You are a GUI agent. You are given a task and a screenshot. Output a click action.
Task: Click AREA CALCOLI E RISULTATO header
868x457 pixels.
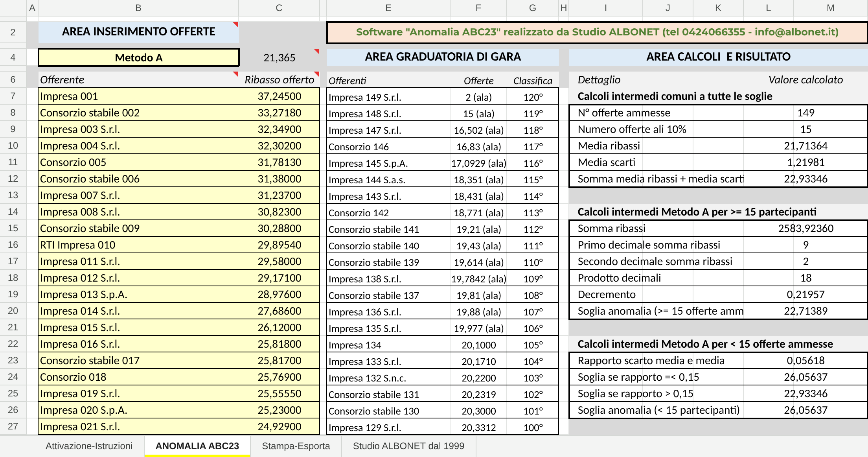(718, 57)
